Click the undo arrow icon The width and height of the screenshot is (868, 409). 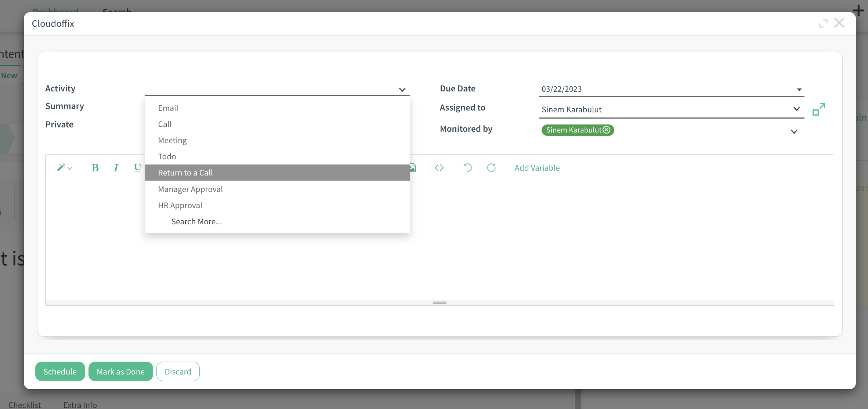click(467, 168)
